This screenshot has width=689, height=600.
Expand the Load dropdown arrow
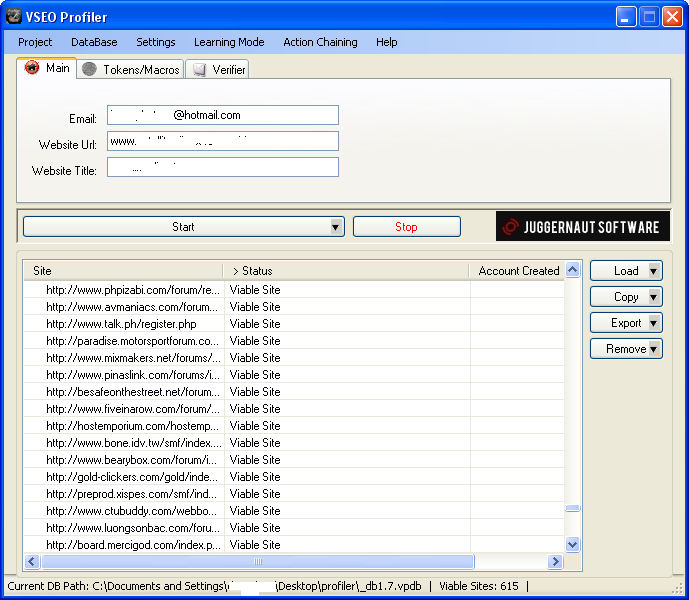coord(653,271)
